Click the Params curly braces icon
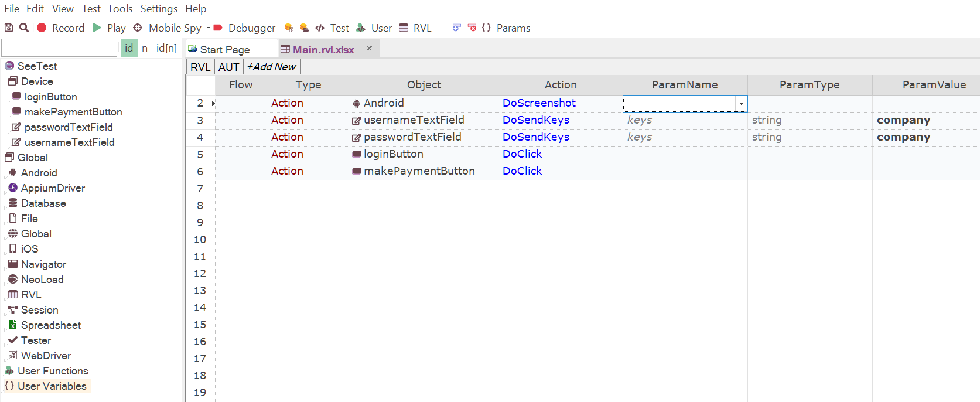 pos(486,28)
